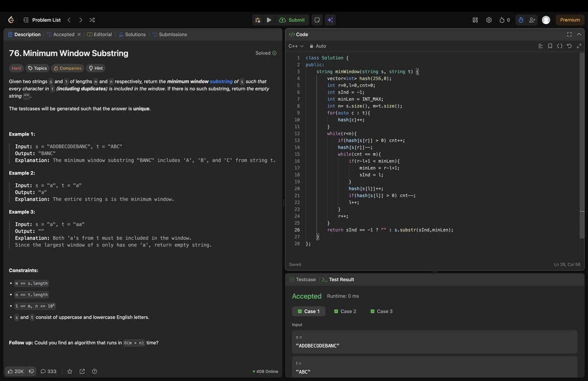Screen dimensions: 588x381
Task: Toggle the Auto lock setting
Action: [x=318, y=46]
